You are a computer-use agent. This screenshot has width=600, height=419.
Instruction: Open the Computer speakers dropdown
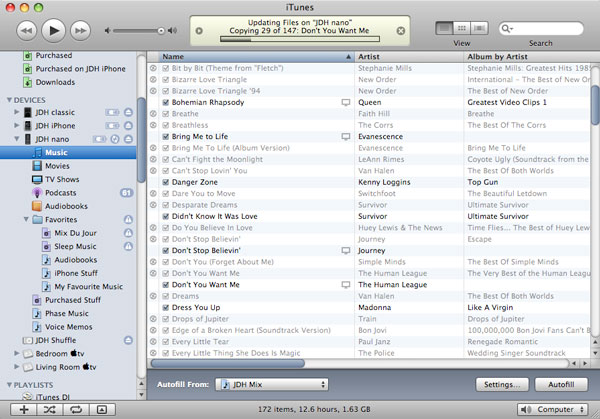(x=552, y=409)
